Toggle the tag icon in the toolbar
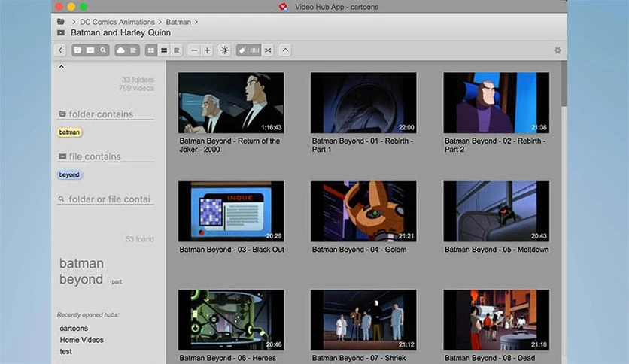The width and height of the screenshot is (629, 364). pos(242,50)
